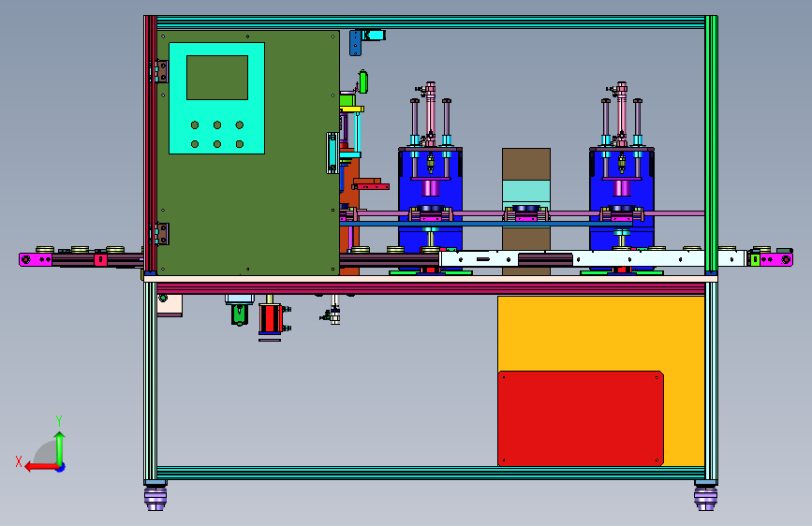The height and width of the screenshot is (526, 812).
Task: Pick the pale pink box under table corner
Action: click(x=170, y=305)
